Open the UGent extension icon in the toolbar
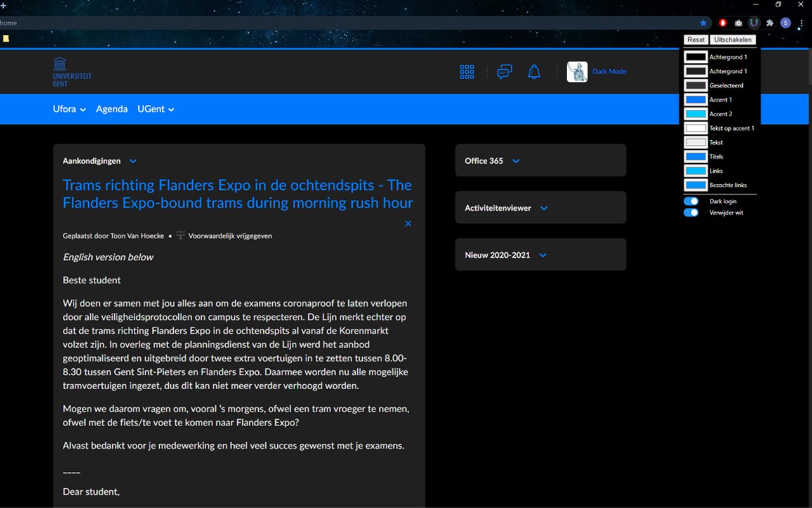This screenshot has width=812, height=508. click(x=754, y=23)
